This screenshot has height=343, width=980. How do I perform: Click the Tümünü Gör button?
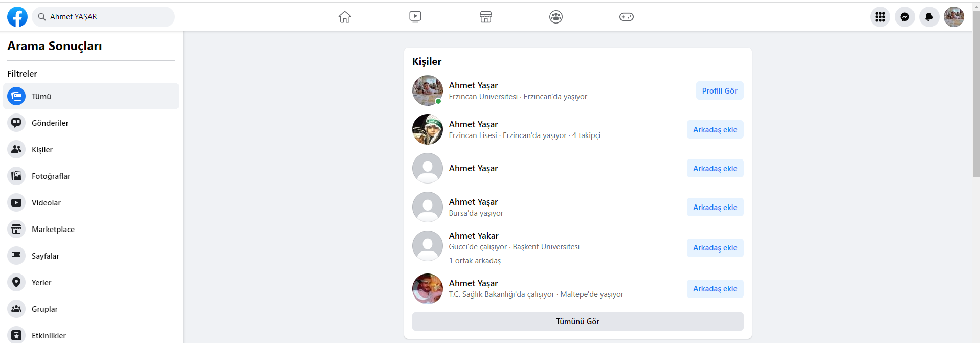coord(577,321)
